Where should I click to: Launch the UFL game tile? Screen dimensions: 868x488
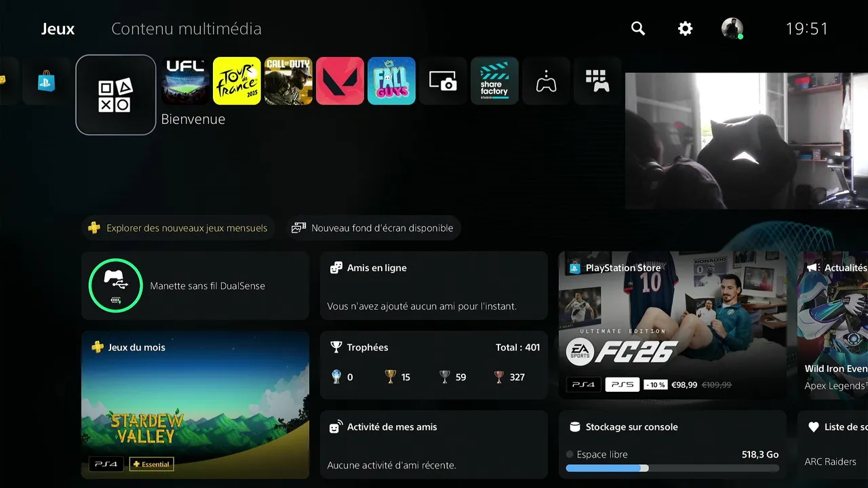pyautogui.click(x=185, y=81)
